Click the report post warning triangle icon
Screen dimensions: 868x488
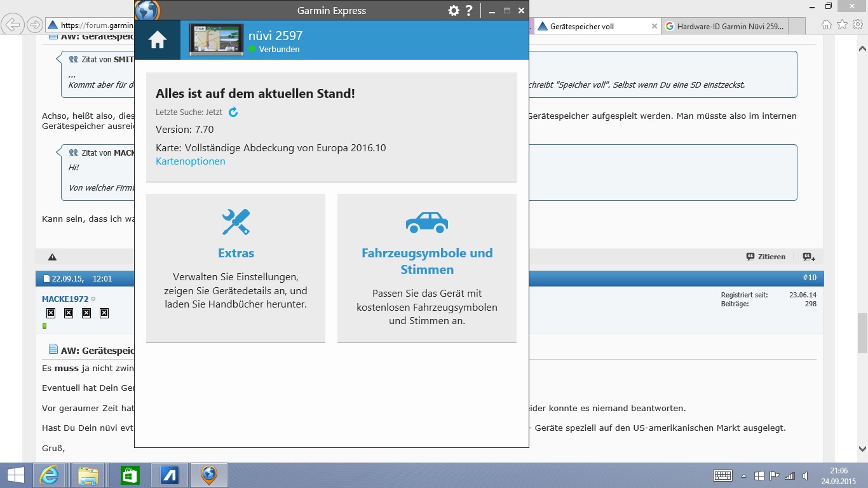[52, 257]
